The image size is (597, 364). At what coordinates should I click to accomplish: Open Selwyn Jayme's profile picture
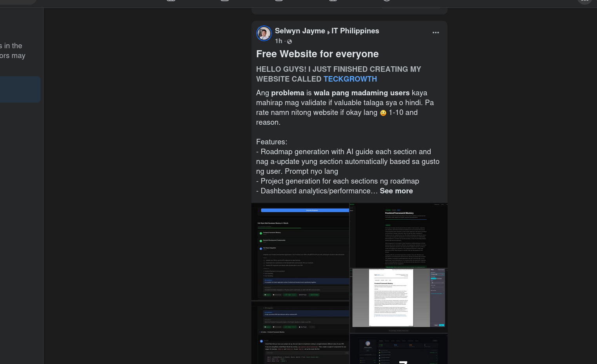pyautogui.click(x=264, y=34)
